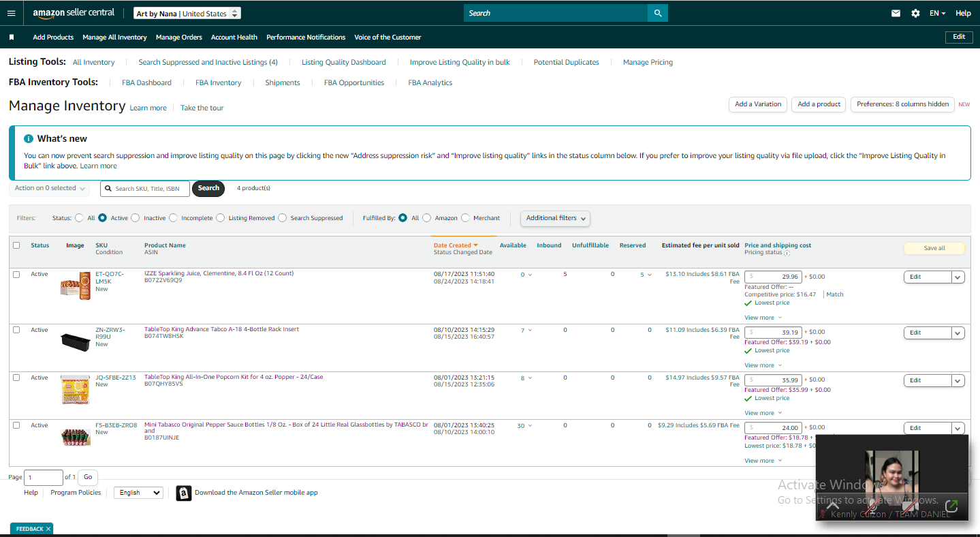980x537 pixels.
Task: Select the Merchant fulfilled-by radio button
Action: [465, 218]
